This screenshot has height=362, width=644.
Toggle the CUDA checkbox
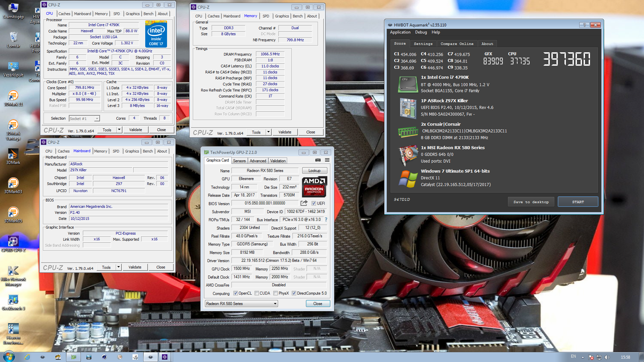pyautogui.click(x=257, y=293)
